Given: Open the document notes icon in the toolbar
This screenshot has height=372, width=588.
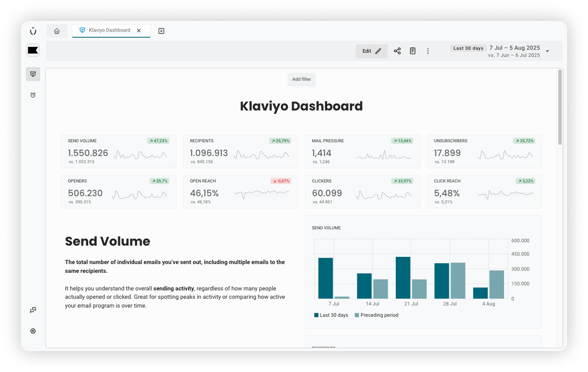Looking at the screenshot, I should 412,51.
